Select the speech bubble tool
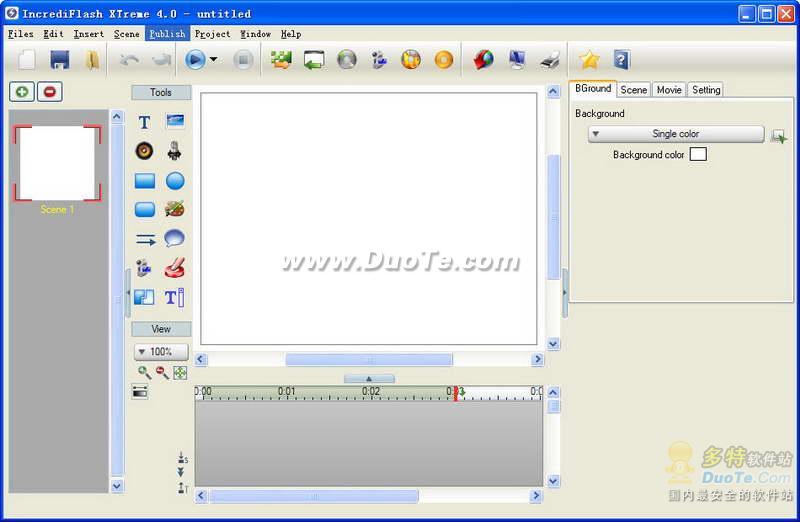This screenshot has width=800, height=522. [x=174, y=238]
